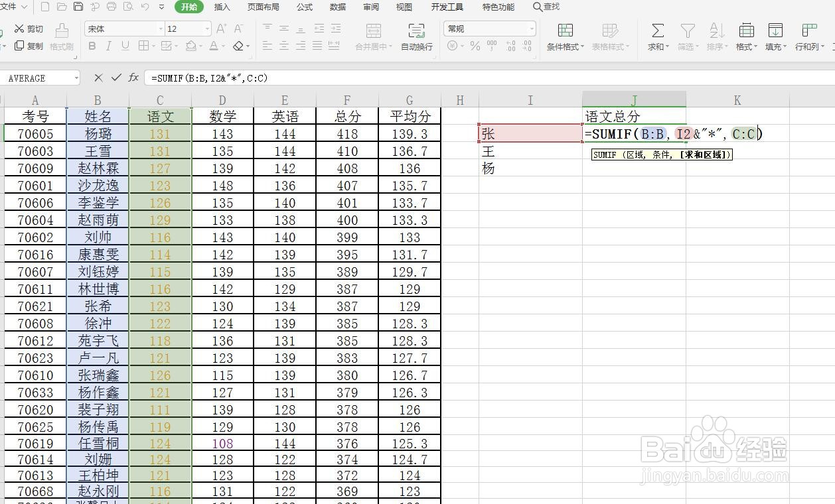
Task: Apply cell fill color bucket
Action: (191, 46)
